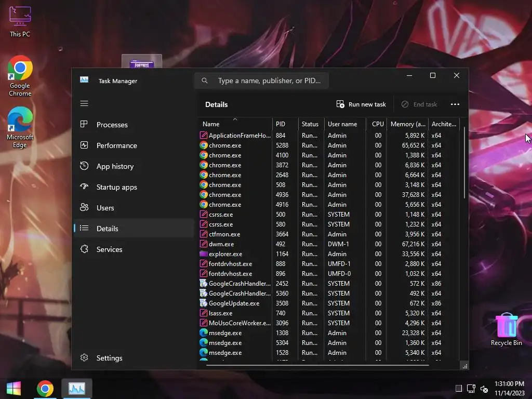The height and width of the screenshot is (399, 532).
Task: Select GoogleCrashHandler PID 2452 row
Action: pyautogui.click(x=329, y=283)
